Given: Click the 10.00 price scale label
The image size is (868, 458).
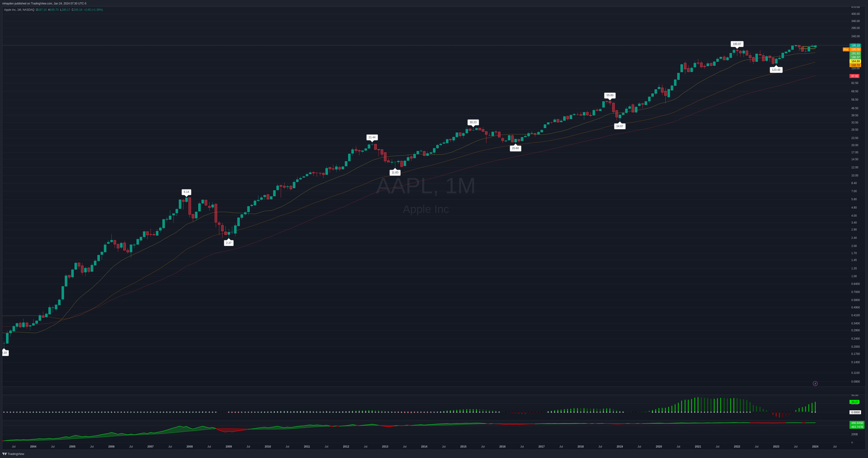Looking at the screenshot, I should 855,176.
